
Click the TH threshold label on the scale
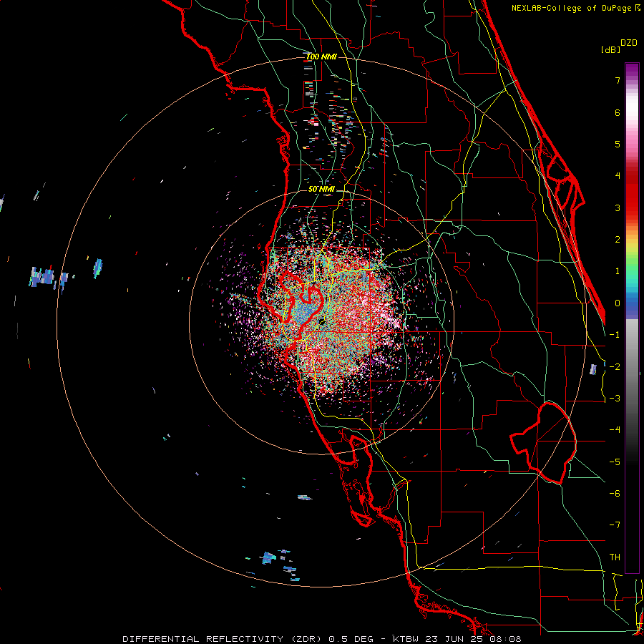(x=615, y=557)
